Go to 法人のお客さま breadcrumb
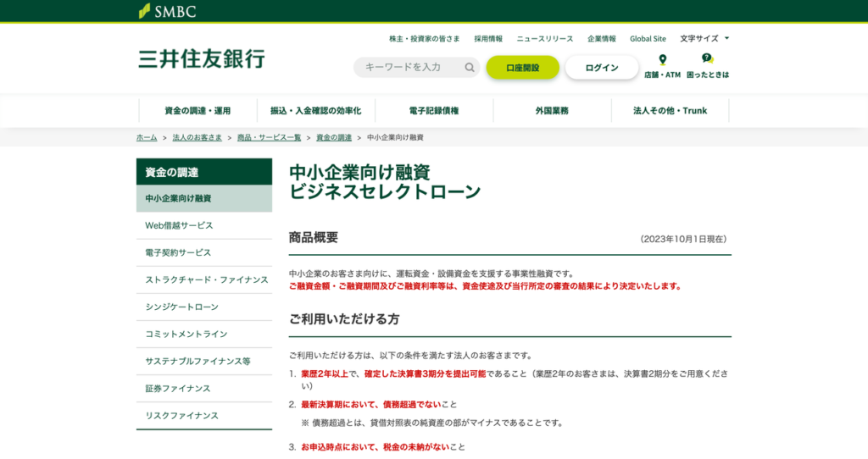This screenshot has width=868, height=459. coord(197,137)
